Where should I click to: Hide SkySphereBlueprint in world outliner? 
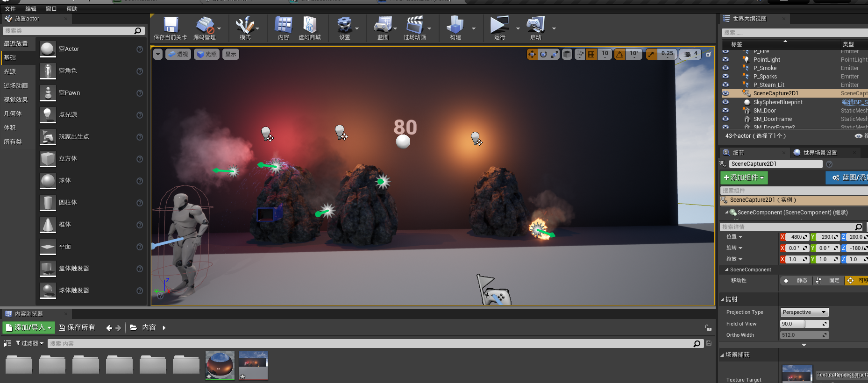(726, 102)
